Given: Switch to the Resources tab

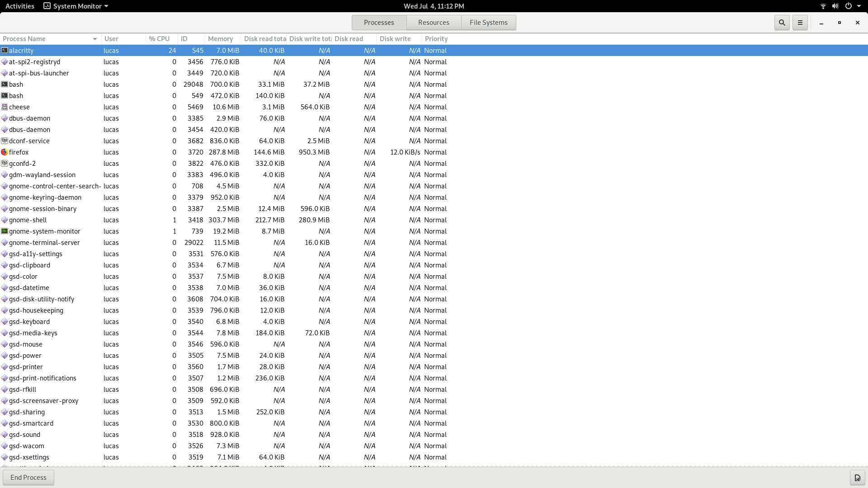Looking at the screenshot, I should [433, 22].
